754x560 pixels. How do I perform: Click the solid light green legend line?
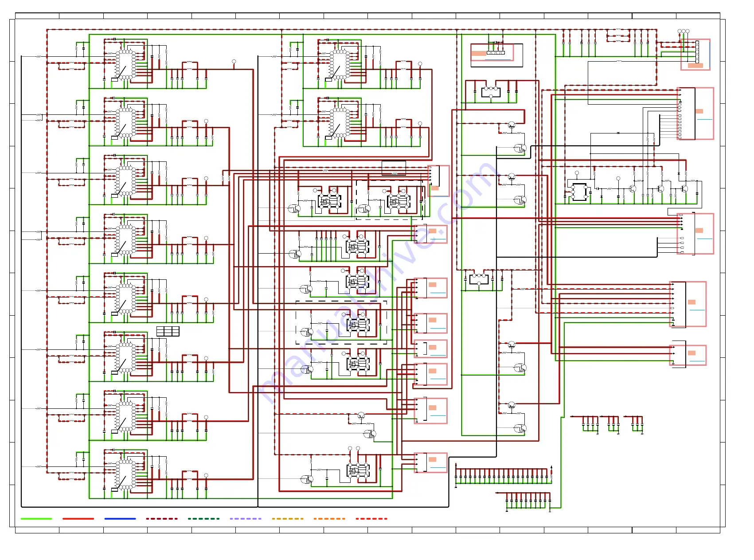click(x=36, y=518)
